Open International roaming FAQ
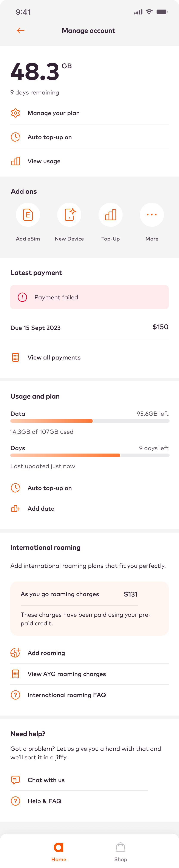179x868 pixels. pos(66,695)
